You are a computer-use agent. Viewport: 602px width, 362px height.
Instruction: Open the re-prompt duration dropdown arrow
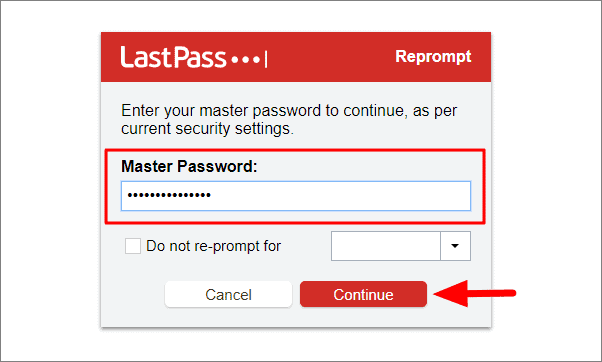click(x=455, y=246)
